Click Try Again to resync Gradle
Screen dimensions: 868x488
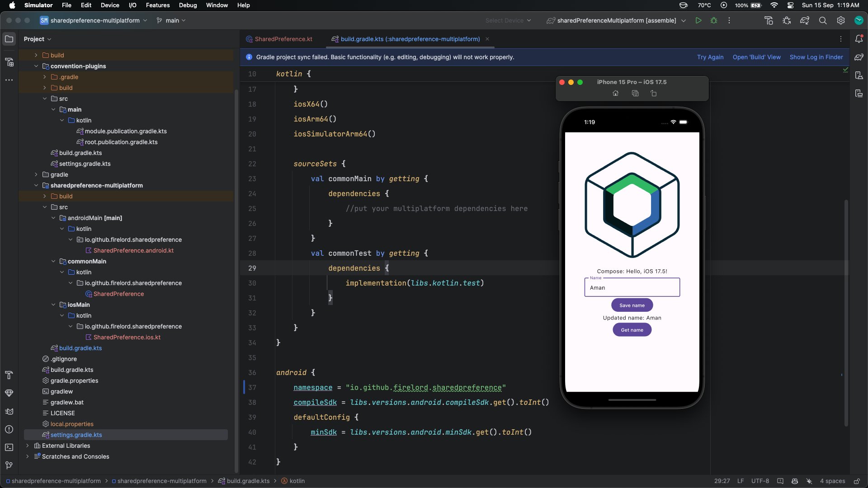tap(710, 57)
